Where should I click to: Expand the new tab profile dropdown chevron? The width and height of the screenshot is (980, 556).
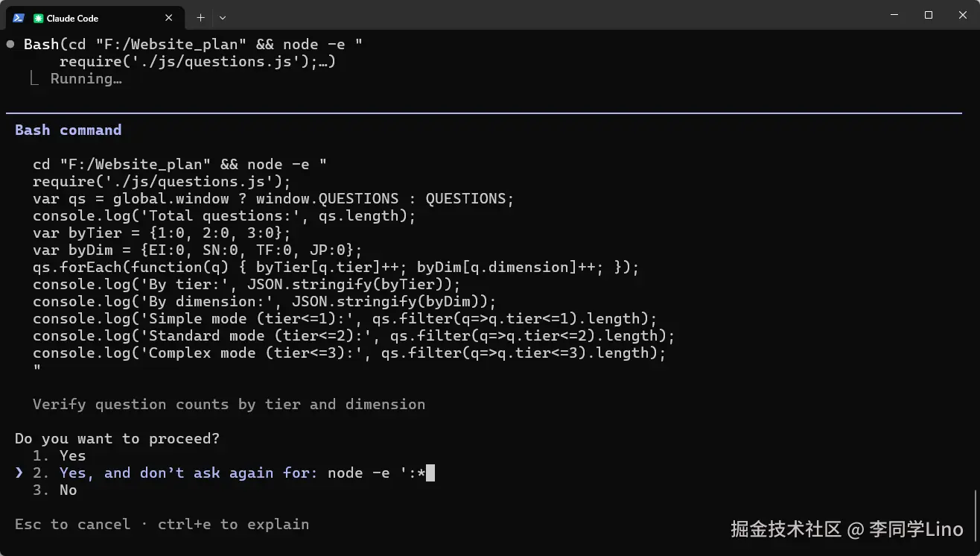pos(223,18)
